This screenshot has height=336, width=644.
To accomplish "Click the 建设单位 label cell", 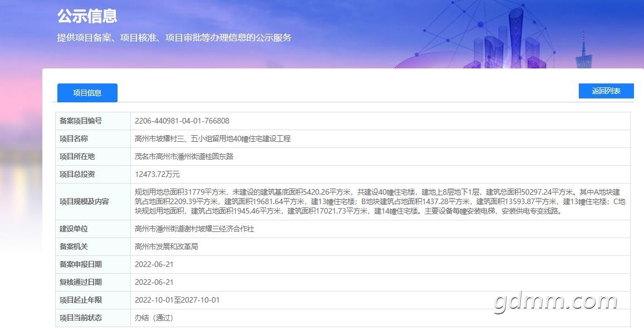I will point(93,229).
